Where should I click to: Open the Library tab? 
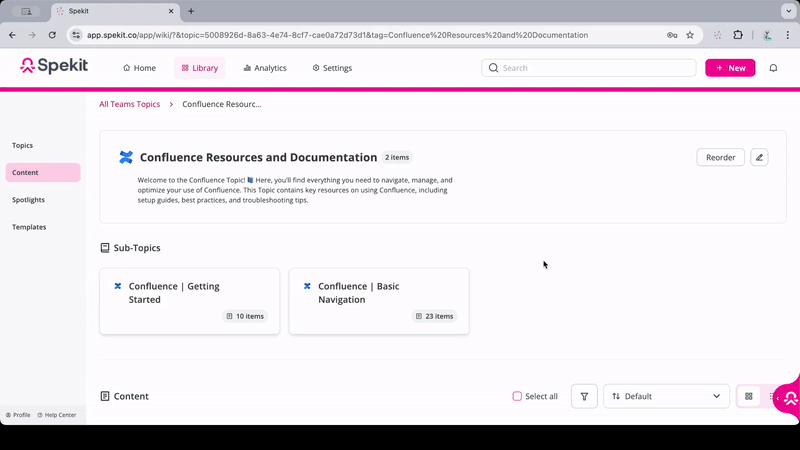[x=199, y=68]
